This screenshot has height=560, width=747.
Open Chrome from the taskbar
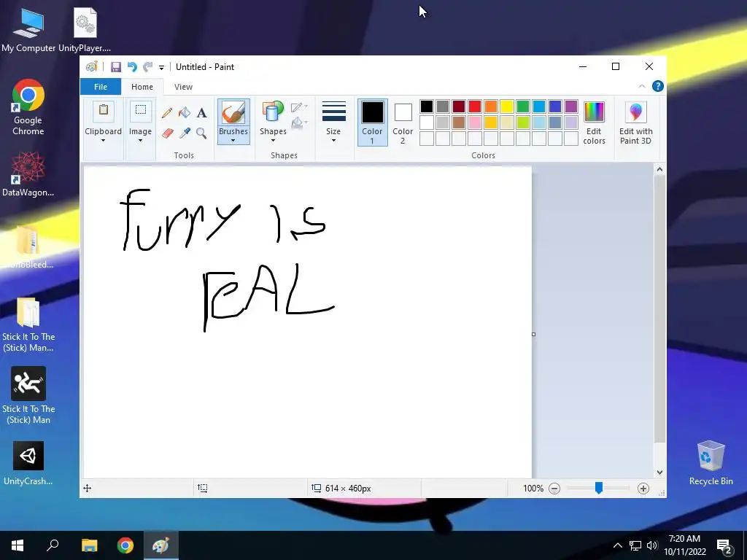coord(125,545)
